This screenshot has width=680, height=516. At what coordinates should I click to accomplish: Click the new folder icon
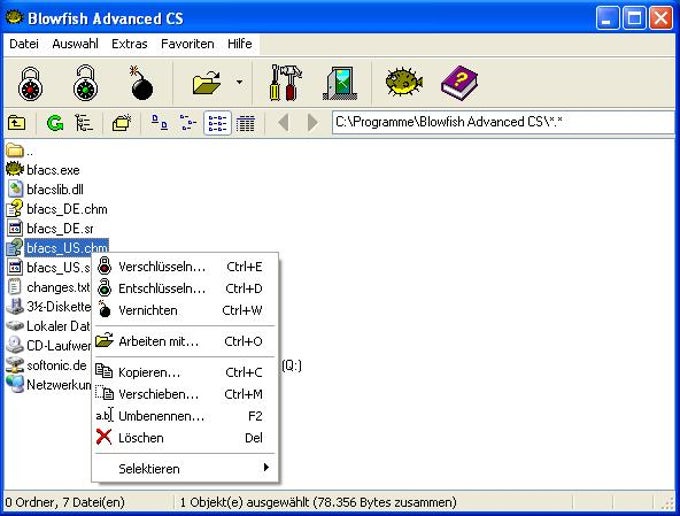122,123
